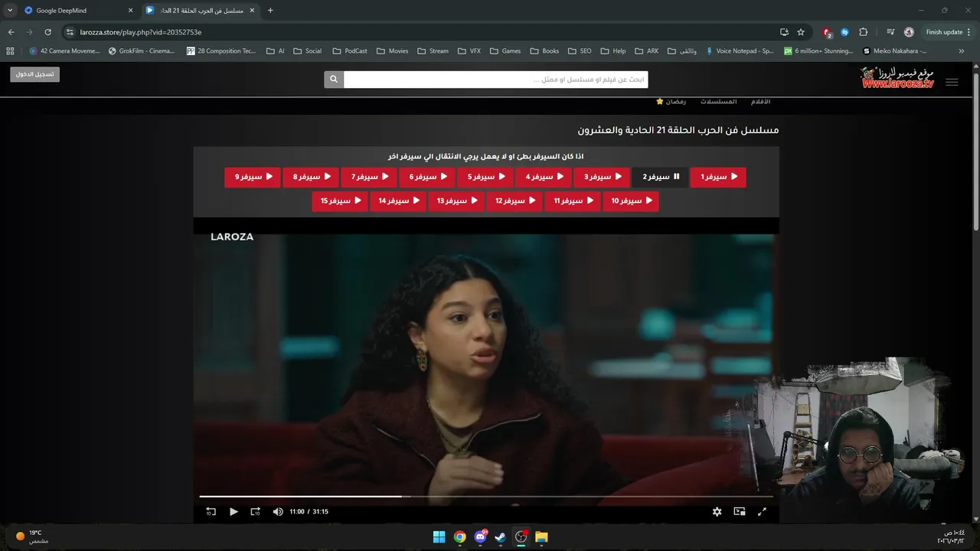
Task: Seek on the video progress bar
Action: (486, 497)
